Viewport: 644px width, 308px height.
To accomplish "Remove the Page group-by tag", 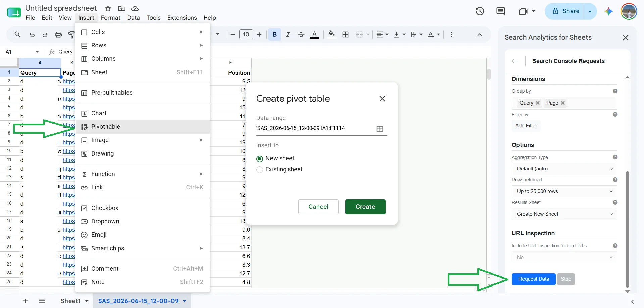I will coord(563,103).
